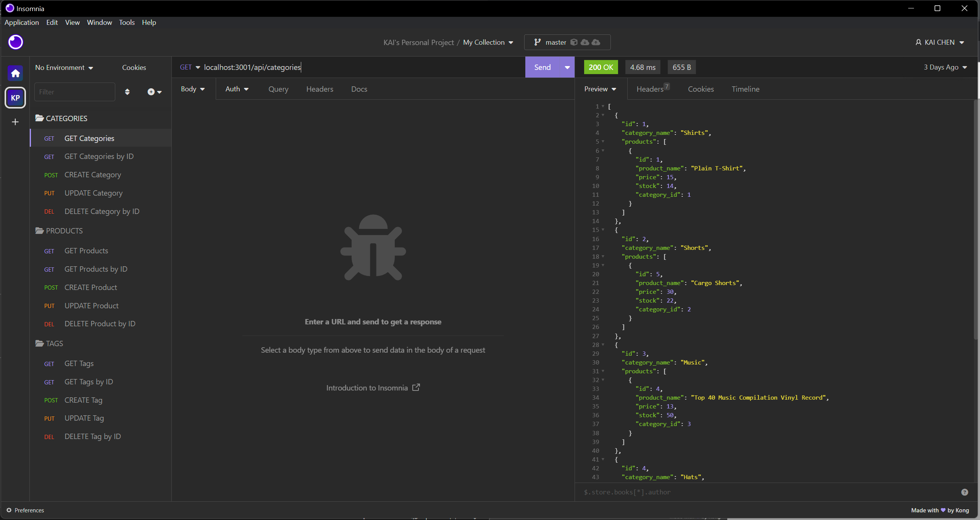Open the Application menu

pyautogui.click(x=22, y=22)
